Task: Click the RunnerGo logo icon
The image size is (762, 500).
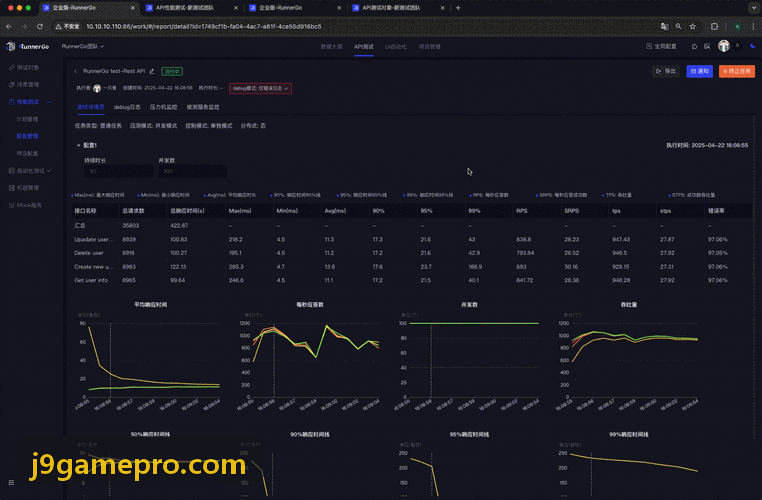Action: (x=11, y=47)
